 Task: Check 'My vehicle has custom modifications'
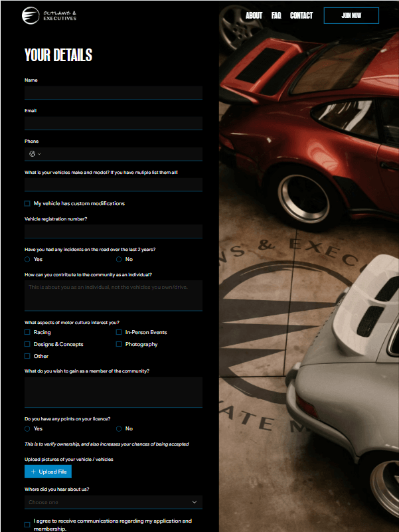pos(27,204)
